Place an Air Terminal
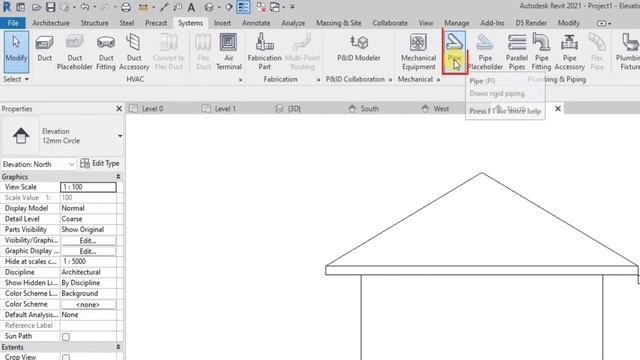Screen dimensions: 640x360 (x=229, y=52)
